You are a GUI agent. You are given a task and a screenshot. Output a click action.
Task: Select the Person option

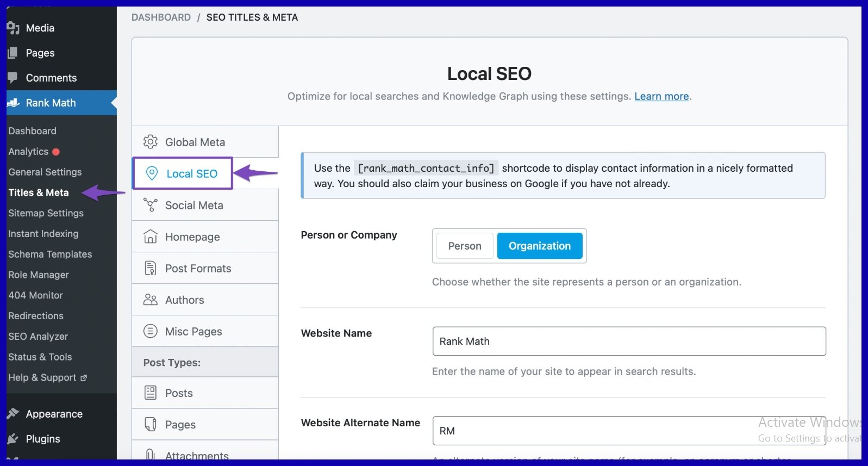tap(465, 246)
